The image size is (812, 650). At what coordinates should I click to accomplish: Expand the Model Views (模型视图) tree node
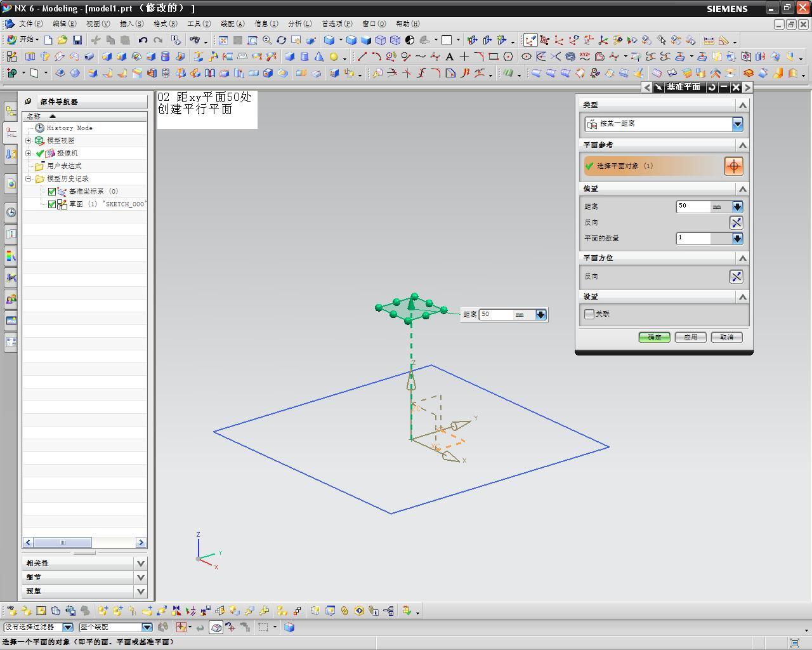28,140
